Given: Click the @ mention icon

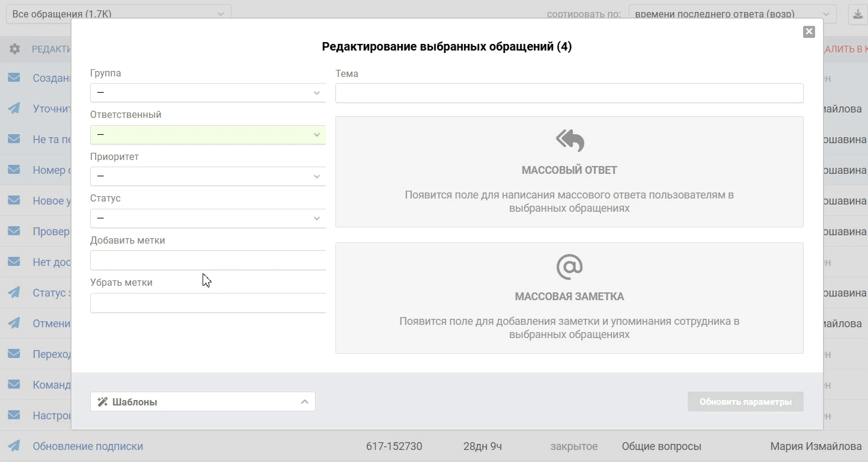Looking at the screenshot, I should click(x=569, y=266).
